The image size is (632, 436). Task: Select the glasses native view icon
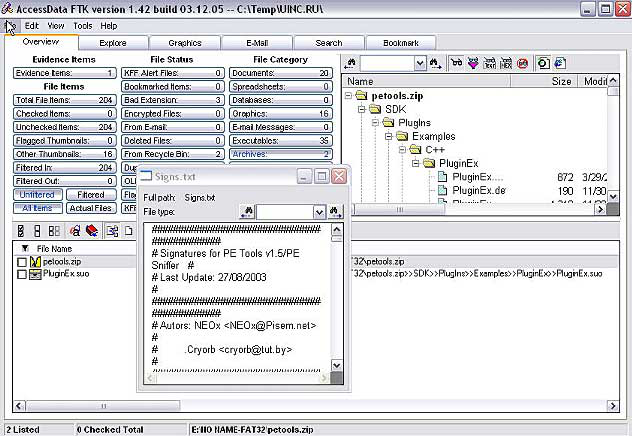457,63
